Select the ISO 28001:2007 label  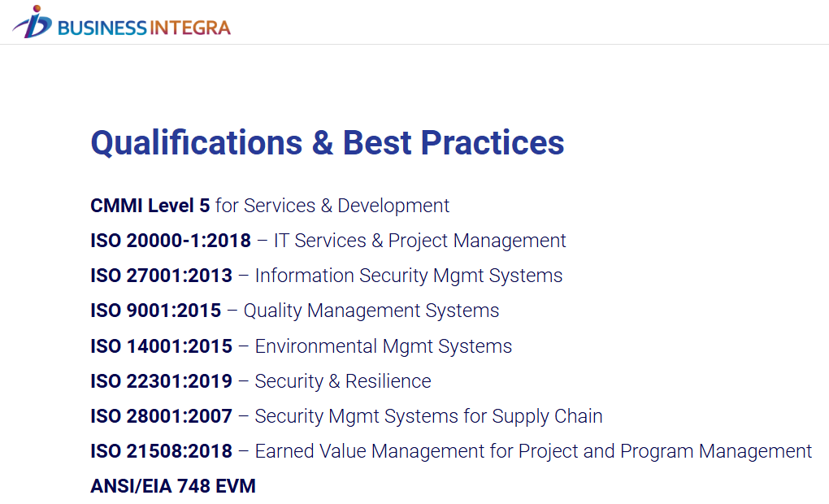[161, 416]
